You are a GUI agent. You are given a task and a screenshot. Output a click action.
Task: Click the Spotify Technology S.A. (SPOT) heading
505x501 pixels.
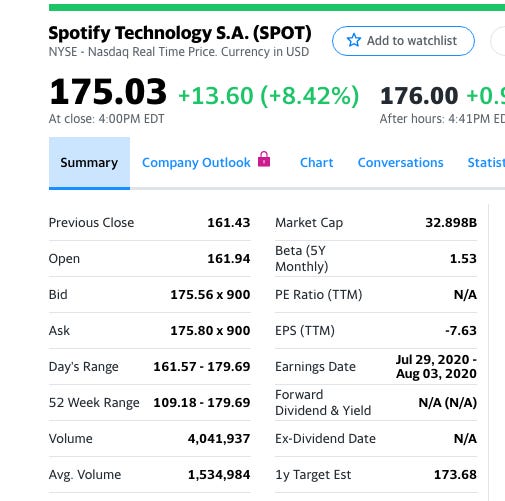pos(180,33)
